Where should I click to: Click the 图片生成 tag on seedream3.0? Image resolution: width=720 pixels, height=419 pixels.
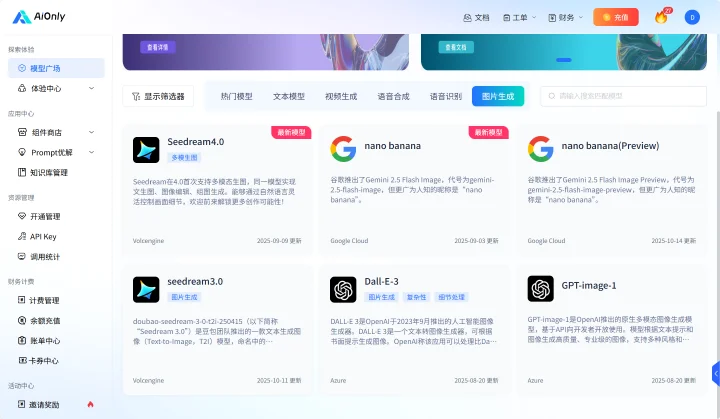tap(184, 297)
